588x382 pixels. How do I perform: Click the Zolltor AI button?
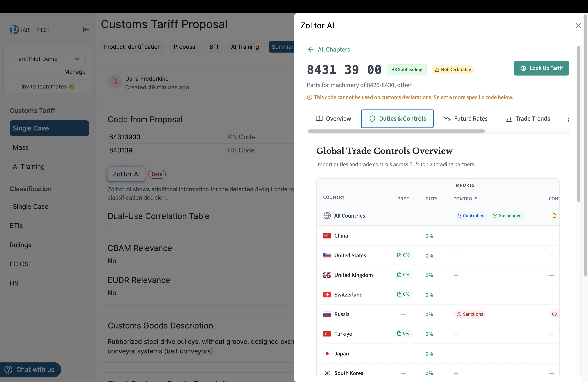(126, 174)
